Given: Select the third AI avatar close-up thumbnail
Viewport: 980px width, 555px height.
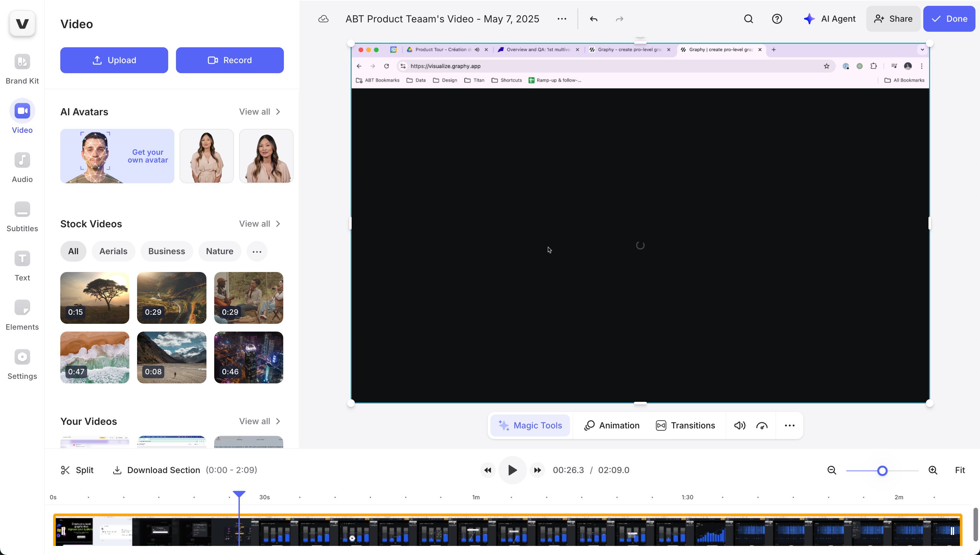Looking at the screenshot, I should click(266, 156).
